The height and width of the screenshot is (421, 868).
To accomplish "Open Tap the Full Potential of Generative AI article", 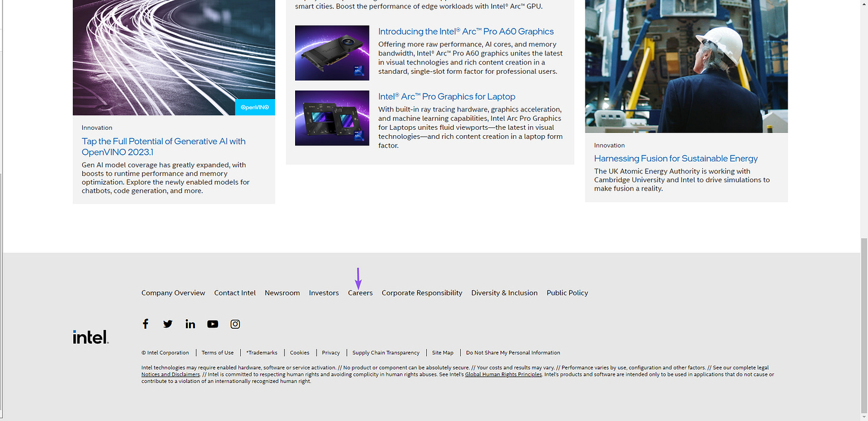I will coord(164,146).
